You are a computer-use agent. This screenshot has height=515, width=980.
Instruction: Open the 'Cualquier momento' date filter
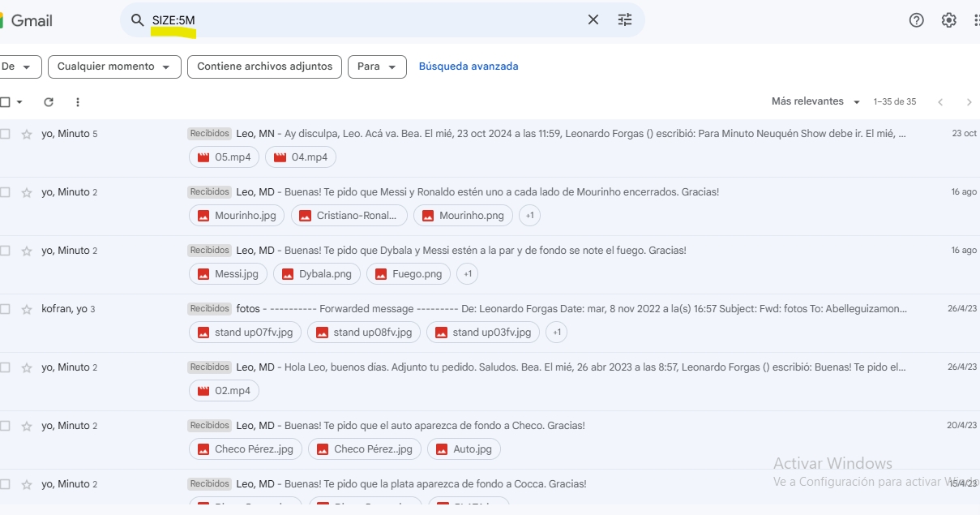[x=114, y=67]
